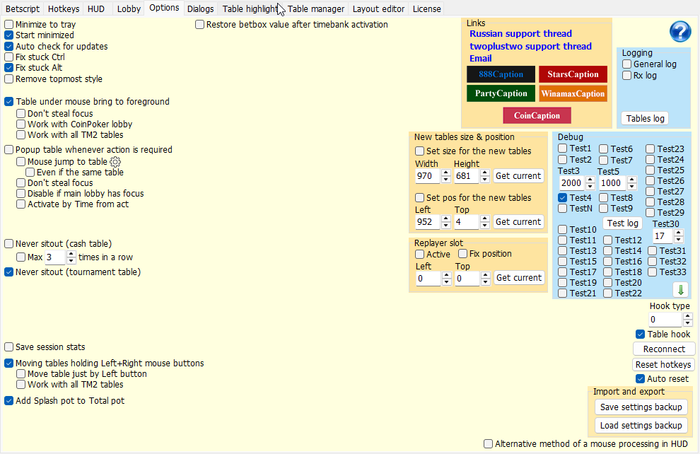Increase new tables Left value
This screenshot has height=454, width=700.
(x=446, y=219)
